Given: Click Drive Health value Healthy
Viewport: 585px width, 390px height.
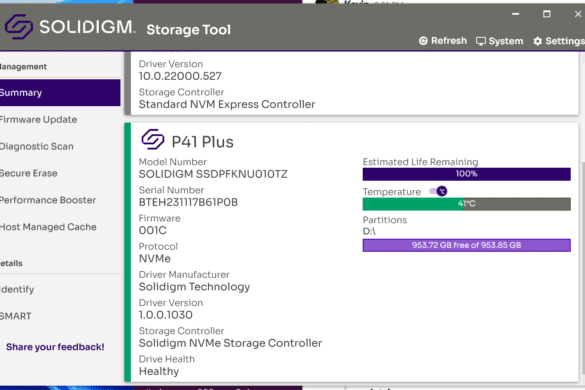Looking at the screenshot, I should [x=159, y=372].
